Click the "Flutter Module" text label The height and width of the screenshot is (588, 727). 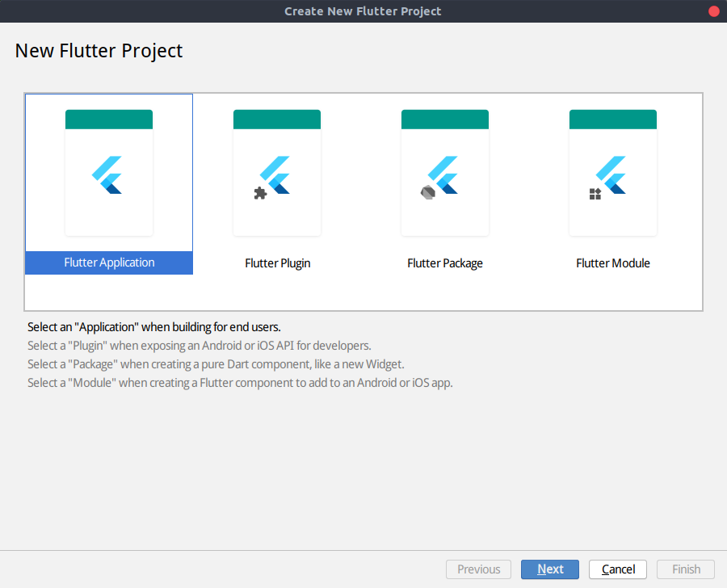pos(613,263)
